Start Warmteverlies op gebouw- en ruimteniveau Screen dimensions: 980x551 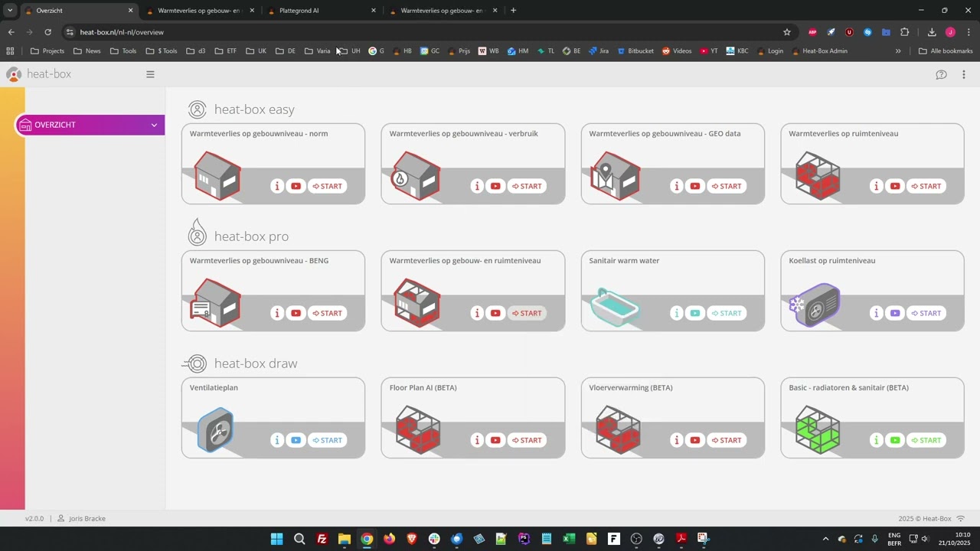point(528,313)
